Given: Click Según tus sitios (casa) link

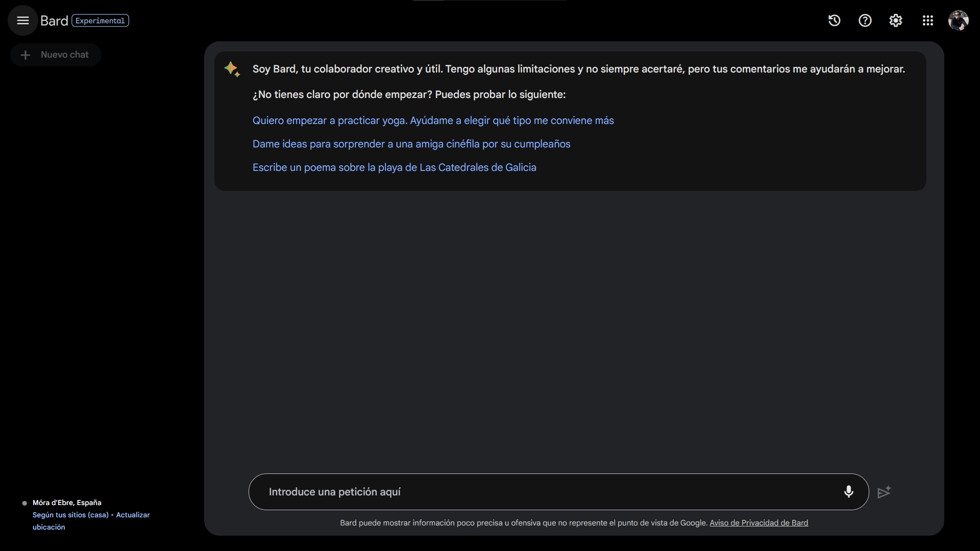Looking at the screenshot, I should [70, 515].
